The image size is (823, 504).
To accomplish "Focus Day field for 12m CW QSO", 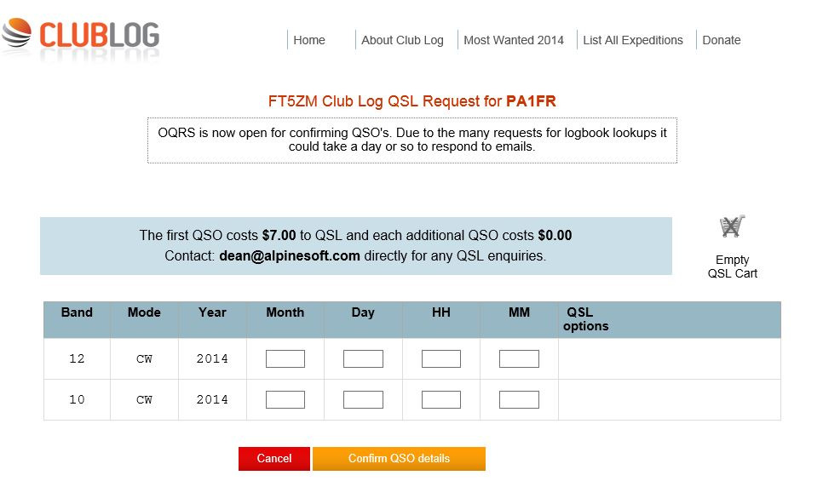I will coord(363,359).
